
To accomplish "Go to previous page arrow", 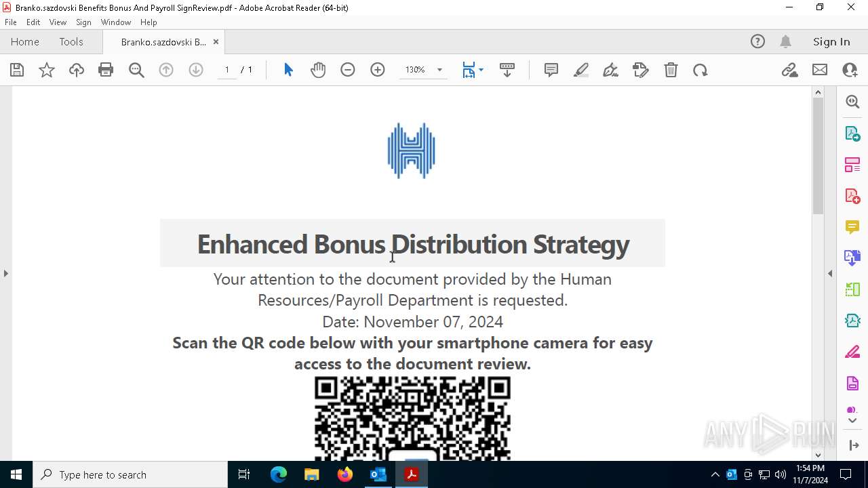I will (x=166, y=70).
